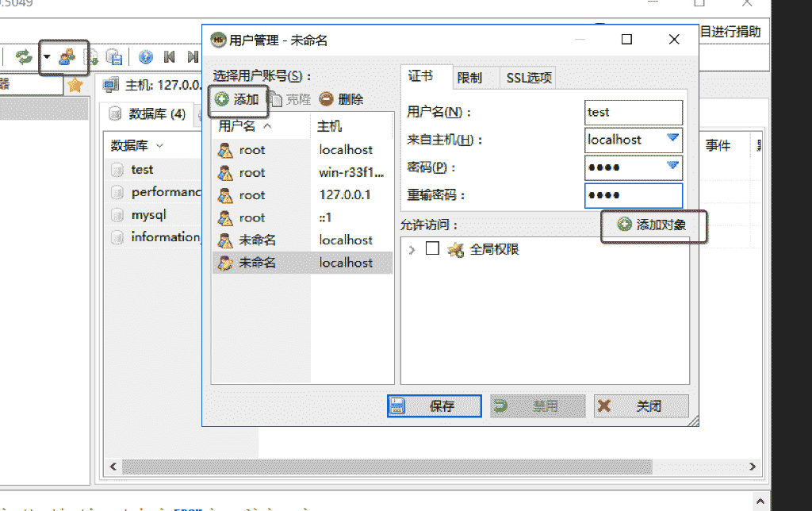Click the Add user button
Screen dimensions: 812x511
pos(236,99)
